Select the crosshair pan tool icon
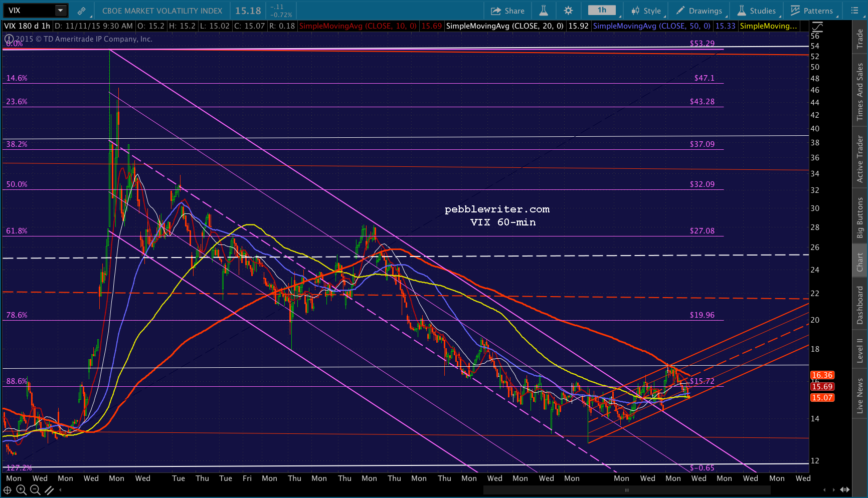This screenshot has height=498, width=868. pyautogui.click(x=8, y=490)
